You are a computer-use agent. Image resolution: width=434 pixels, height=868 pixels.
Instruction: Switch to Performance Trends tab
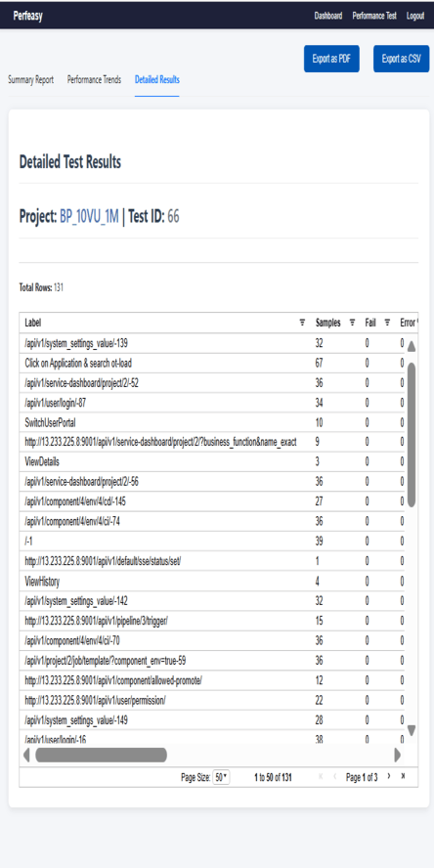coord(94,80)
